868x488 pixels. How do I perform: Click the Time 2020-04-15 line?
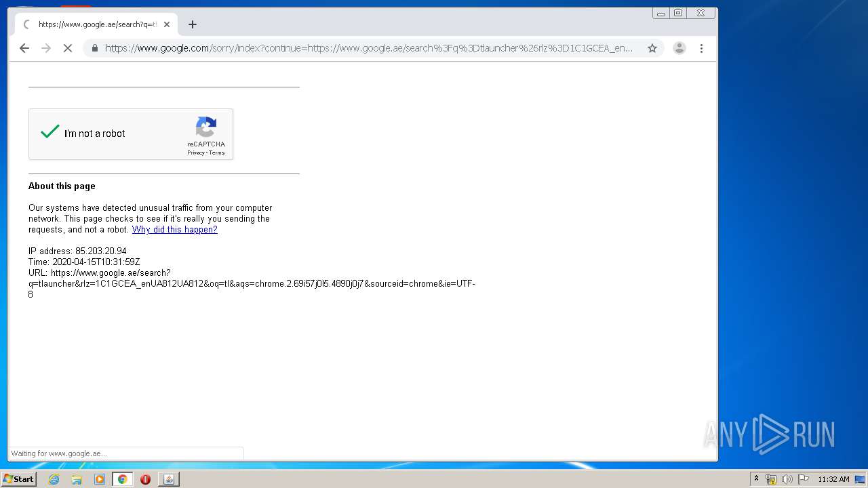(84, 262)
